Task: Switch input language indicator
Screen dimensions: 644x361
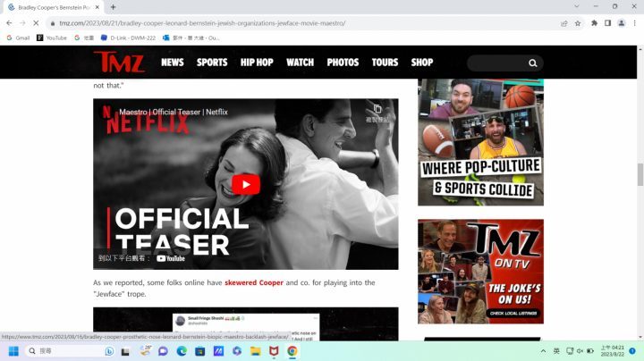Action: coord(556,351)
